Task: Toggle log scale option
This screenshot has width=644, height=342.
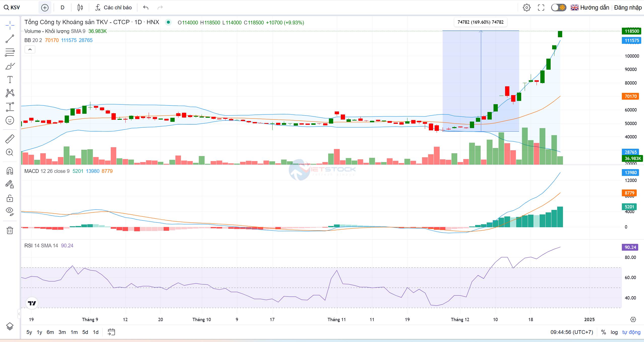Action: click(x=614, y=332)
